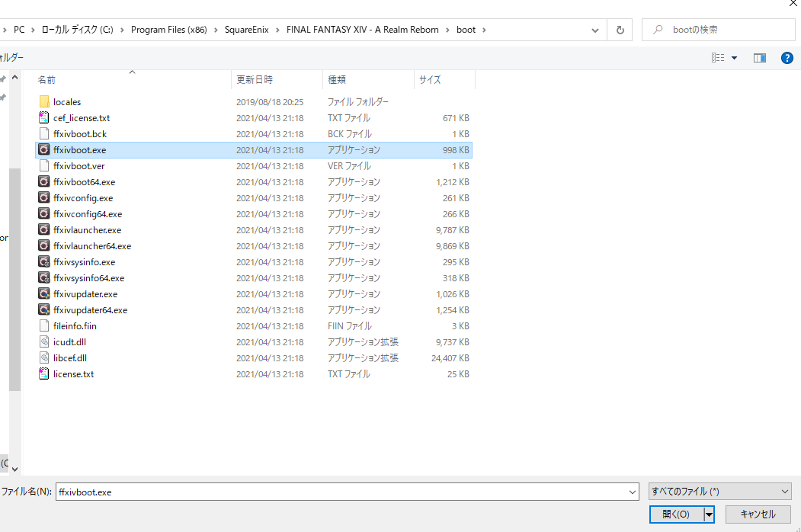Screen dimensions: 801x532
Task: Select the file named ffxivconfig64.exe
Action: point(88,213)
